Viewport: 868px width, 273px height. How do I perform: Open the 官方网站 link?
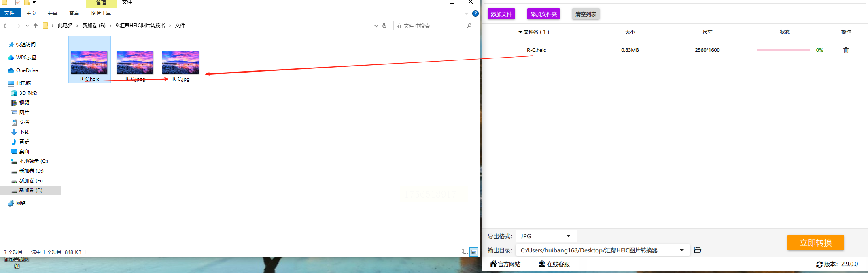coord(505,264)
